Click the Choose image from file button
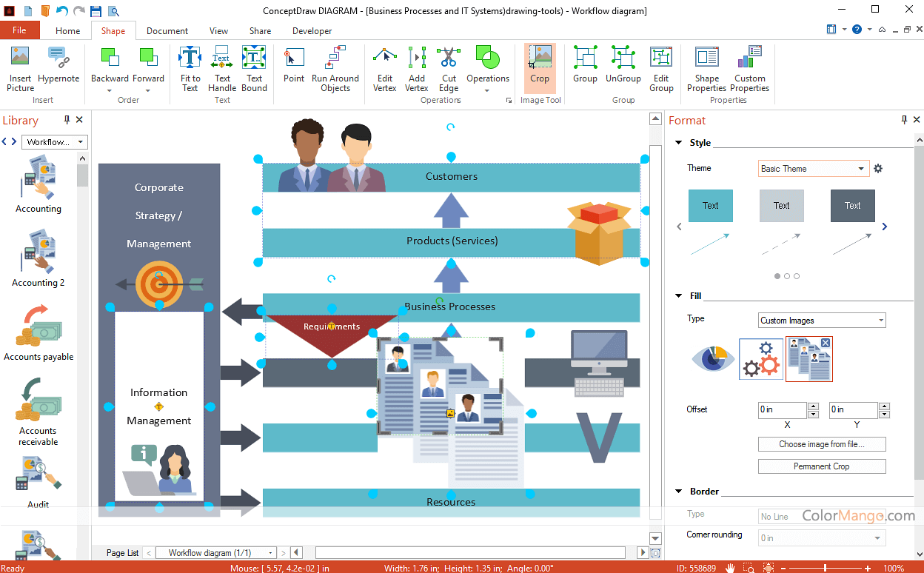The height and width of the screenshot is (573, 924). [822, 444]
